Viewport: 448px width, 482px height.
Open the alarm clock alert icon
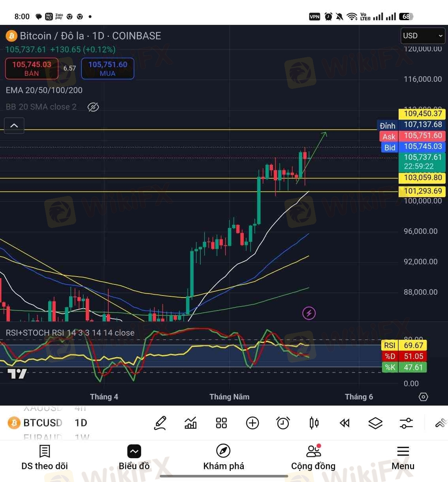283,423
